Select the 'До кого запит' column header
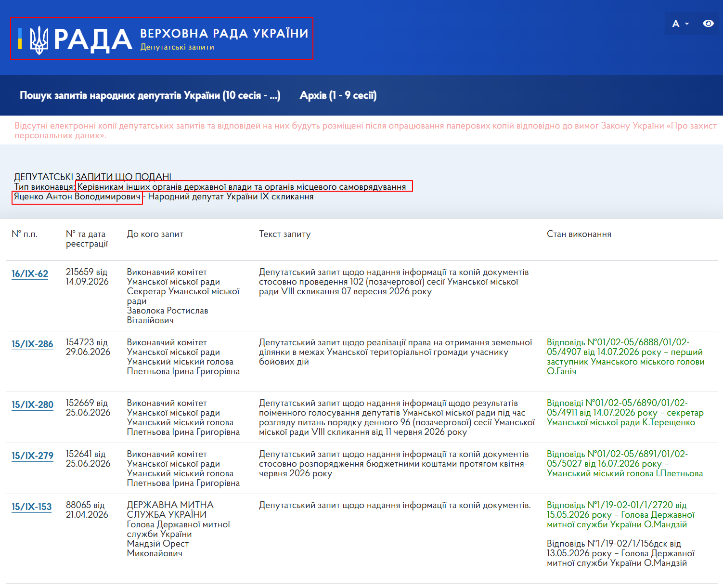Screen dimensions: 723x588 [155, 234]
